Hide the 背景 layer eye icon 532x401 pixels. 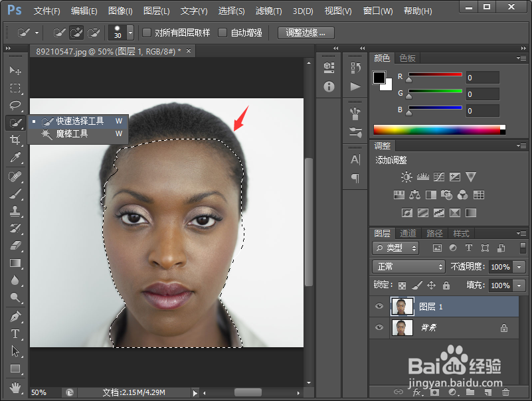point(379,327)
